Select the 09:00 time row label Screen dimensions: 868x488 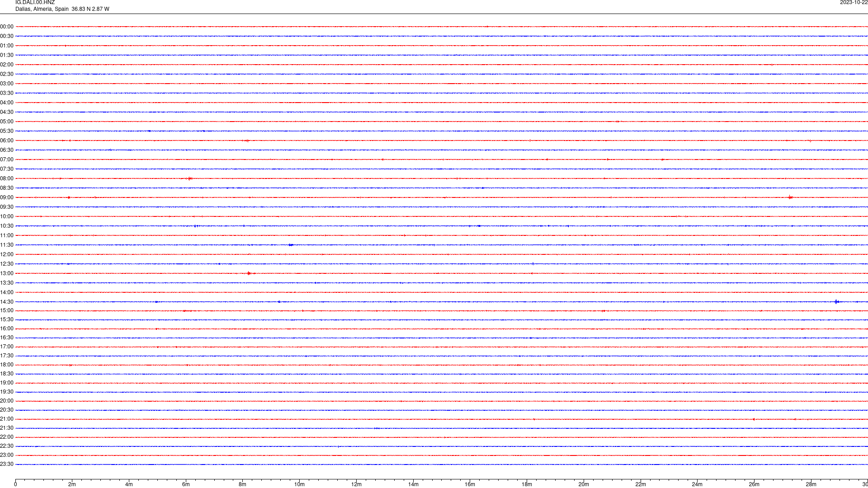click(x=7, y=197)
